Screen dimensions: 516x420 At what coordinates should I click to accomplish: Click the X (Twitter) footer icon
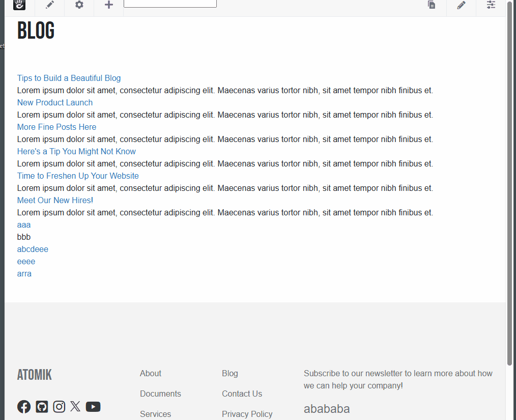tap(75, 406)
